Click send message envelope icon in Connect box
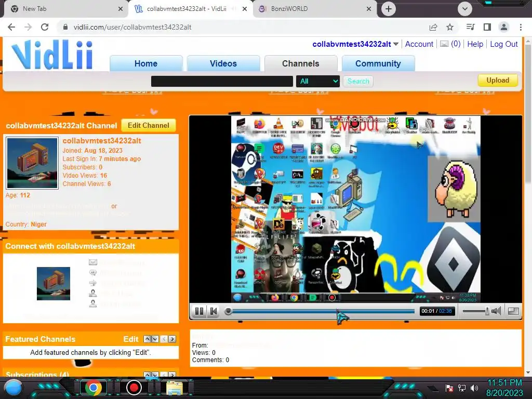Screen dimensions: 532x399 (92, 262)
